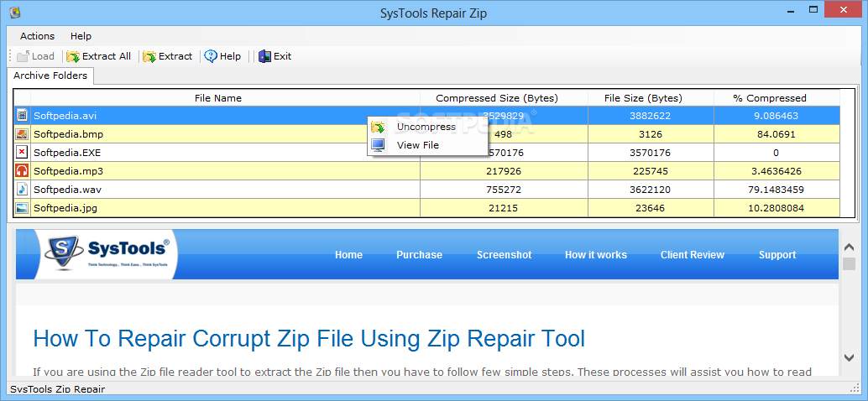
Task: Open the Support link in banner
Action: point(777,255)
